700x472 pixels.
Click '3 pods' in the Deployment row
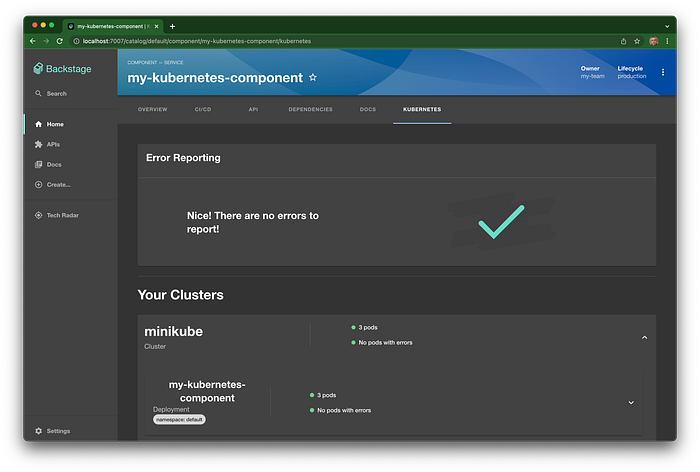326,396
